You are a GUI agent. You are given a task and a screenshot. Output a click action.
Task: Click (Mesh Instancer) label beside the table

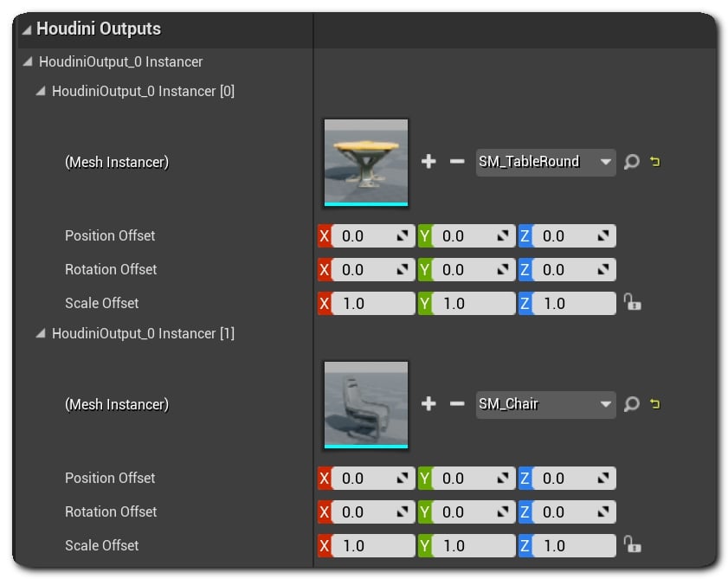pyautogui.click(x=117, y=162)
